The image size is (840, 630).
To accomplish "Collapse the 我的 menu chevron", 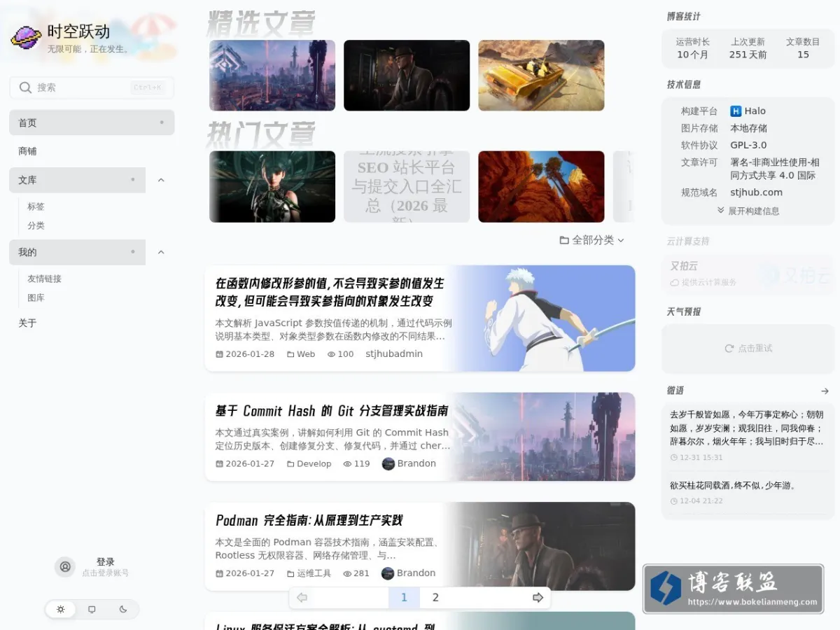I will (161, 252).
